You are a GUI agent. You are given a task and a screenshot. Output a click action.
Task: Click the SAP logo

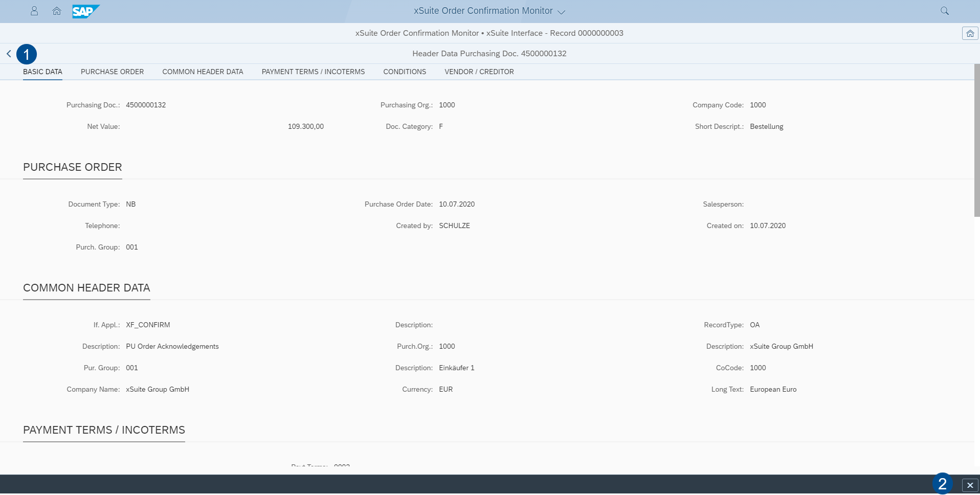pyautogui.click(x=85, y=11)
